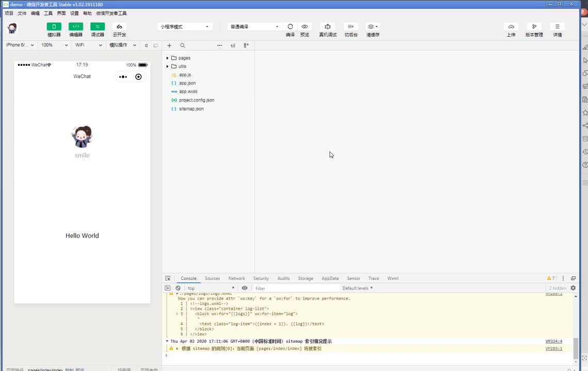Screen dimensions: 588x371
Task: Open the 界面 menu
Action: 61,13
